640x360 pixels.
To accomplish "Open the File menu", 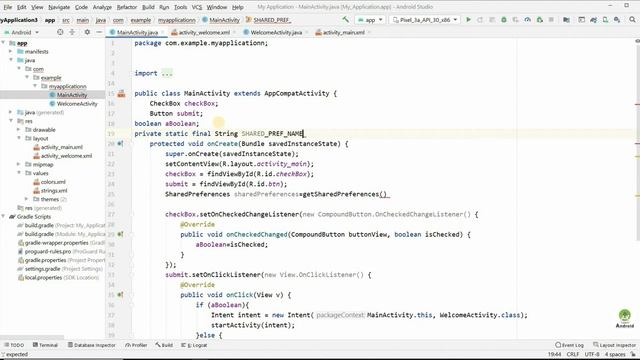I will tap(8, 7).
